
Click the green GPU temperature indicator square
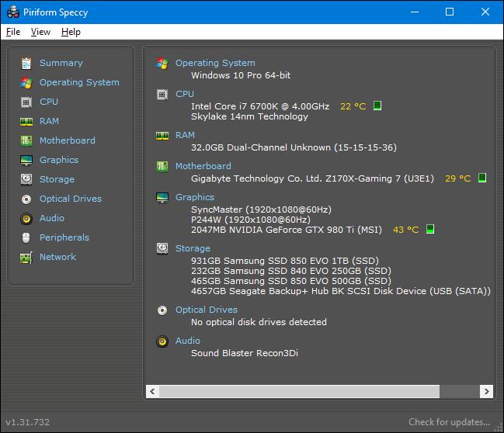pos(430,230)
